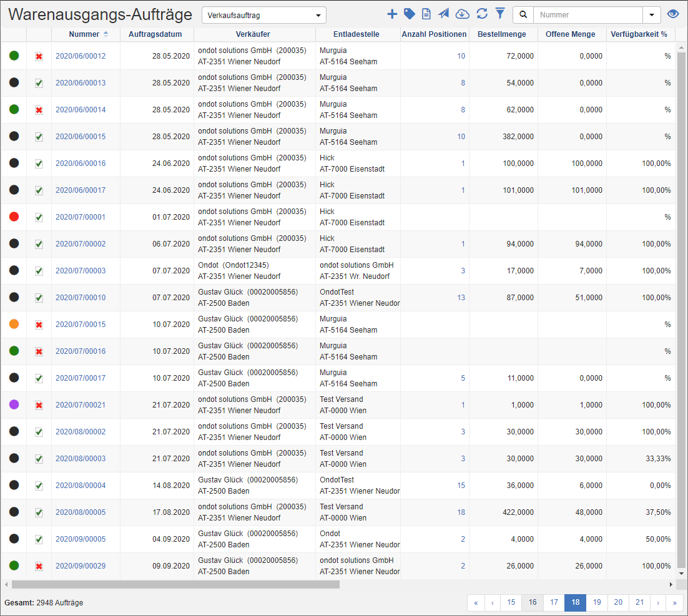Go to page 19 in pagination
Screen dimensions: 688x616
[597, 602]
